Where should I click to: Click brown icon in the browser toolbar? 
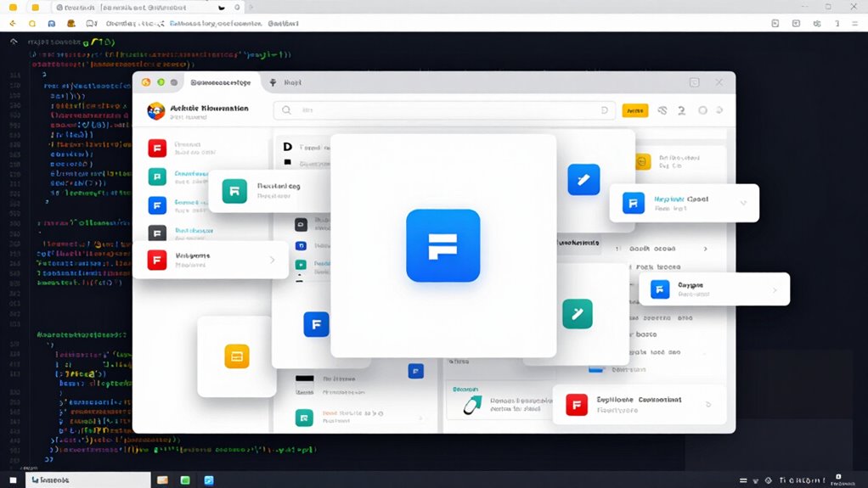[70, 23]
